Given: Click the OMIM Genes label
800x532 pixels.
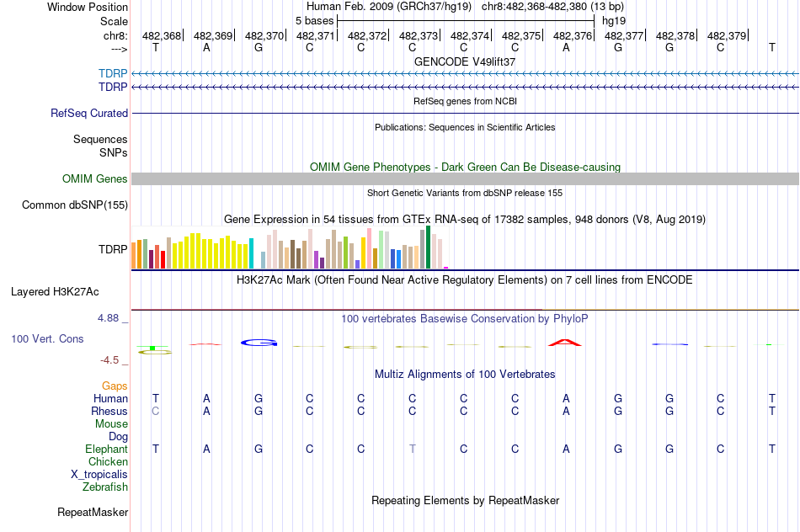Looking at the screenshot, I should tap(94, 179).
